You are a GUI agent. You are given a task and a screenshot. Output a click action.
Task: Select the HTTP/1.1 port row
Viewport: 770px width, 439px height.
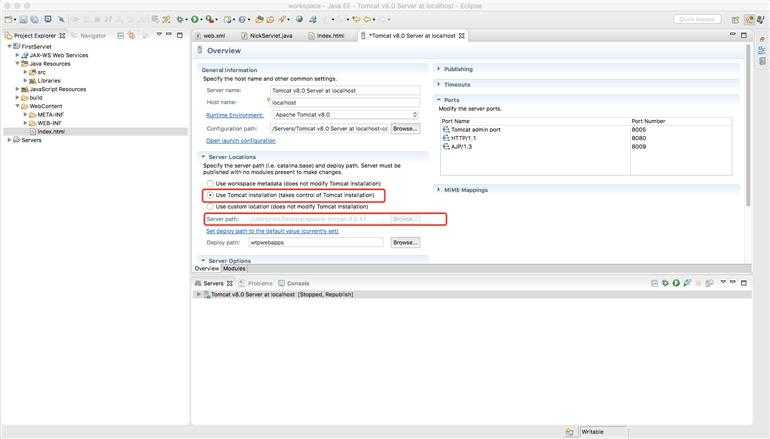(586, 138)
